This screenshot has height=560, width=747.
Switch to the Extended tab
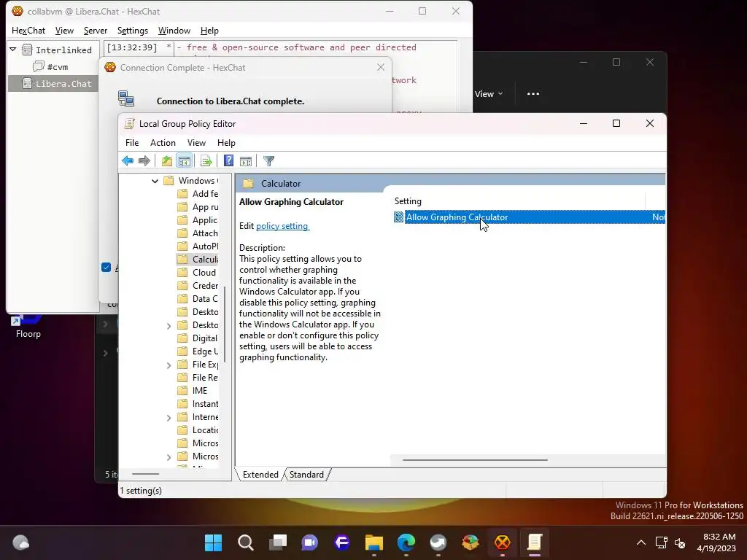coord(260,475)
